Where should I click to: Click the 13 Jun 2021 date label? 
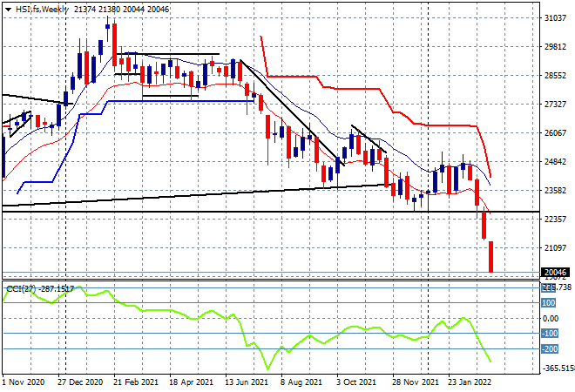[247, 382]
